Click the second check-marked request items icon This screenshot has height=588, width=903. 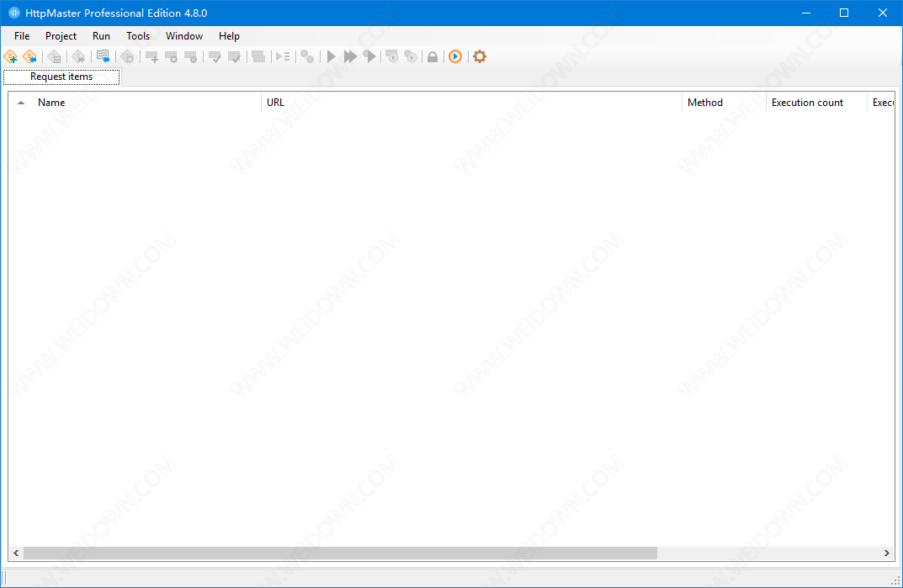(x=235, y=56)
